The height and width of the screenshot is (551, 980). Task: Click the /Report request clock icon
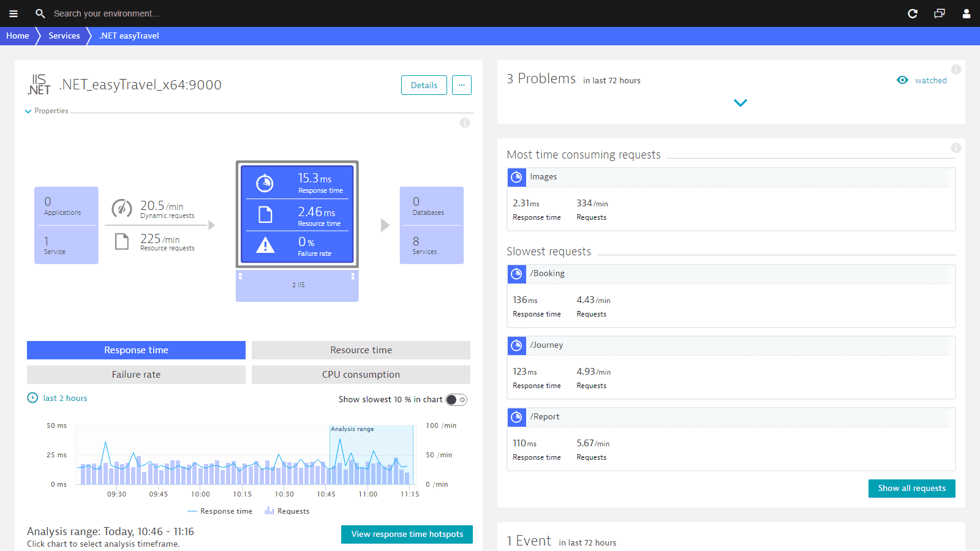[516, 418]
